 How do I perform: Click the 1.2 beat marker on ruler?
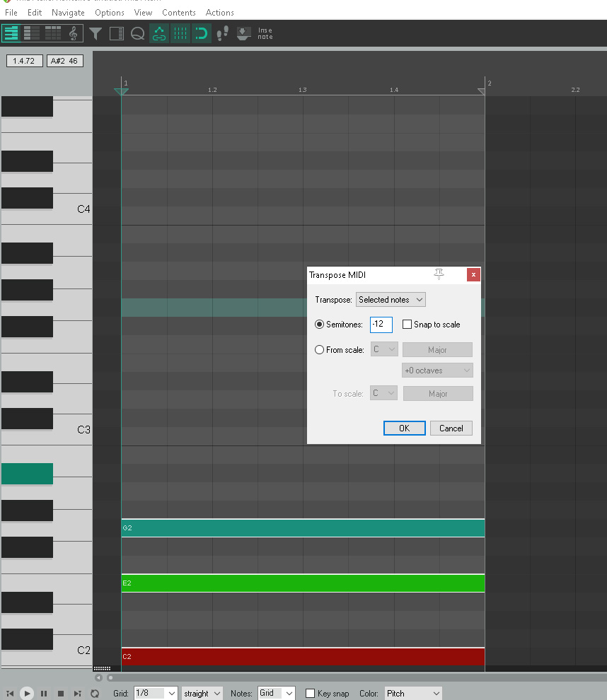click(x=212, y=90)
